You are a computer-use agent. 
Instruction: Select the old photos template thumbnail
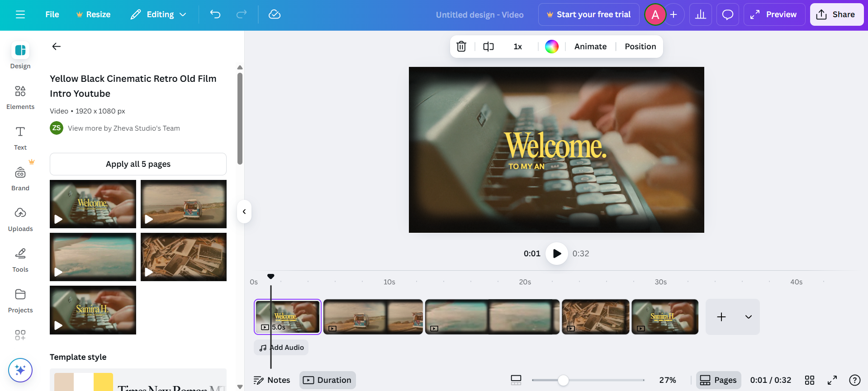(184, 257)
